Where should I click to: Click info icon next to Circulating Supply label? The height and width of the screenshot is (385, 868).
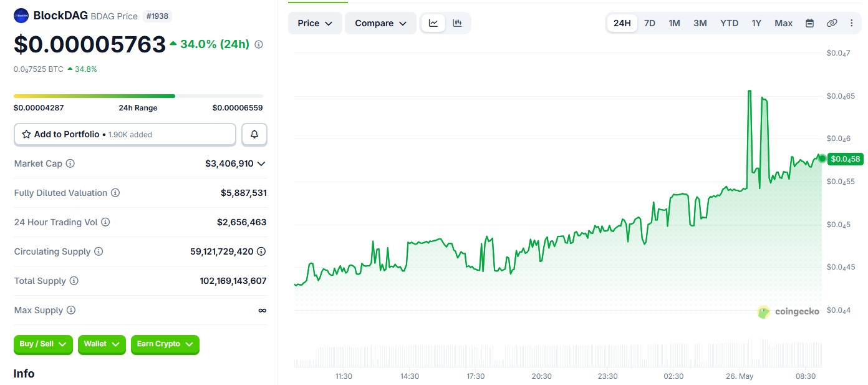(99, 251)
